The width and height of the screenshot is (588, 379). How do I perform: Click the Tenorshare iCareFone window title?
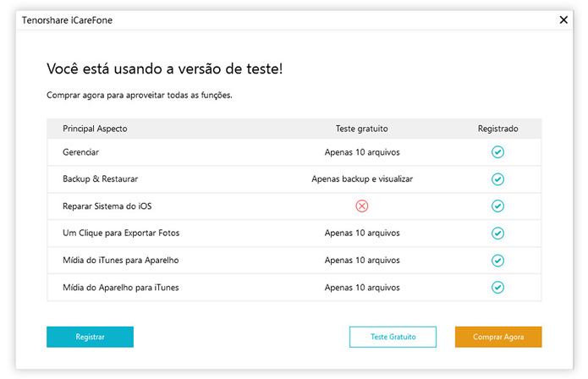[x=67, y=20]
